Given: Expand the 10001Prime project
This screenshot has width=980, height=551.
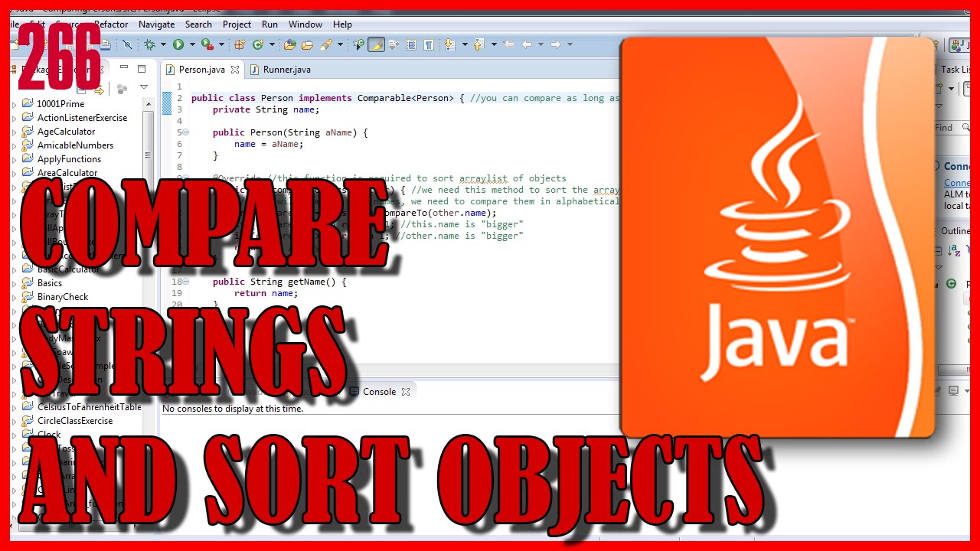Looking at the screenshot, I should click(14, 104).
